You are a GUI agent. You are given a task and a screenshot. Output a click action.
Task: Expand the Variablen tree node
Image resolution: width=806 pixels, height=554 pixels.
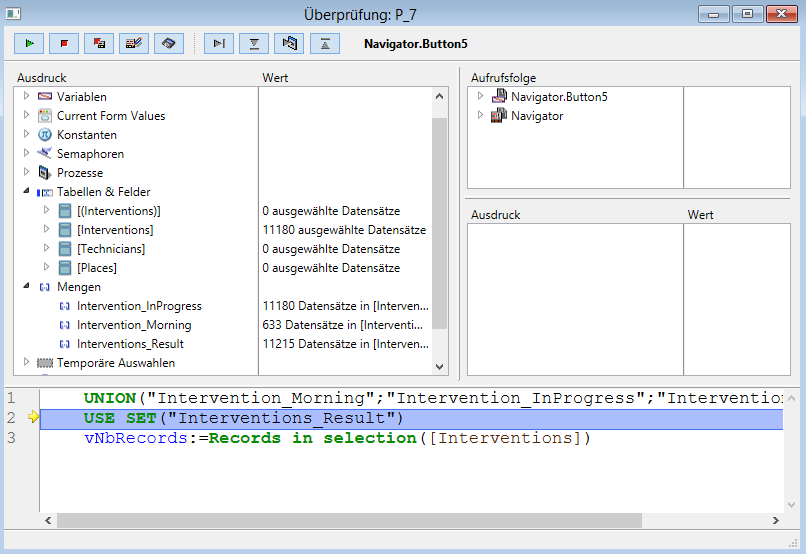pyautogui.click(x=27, y=97)
